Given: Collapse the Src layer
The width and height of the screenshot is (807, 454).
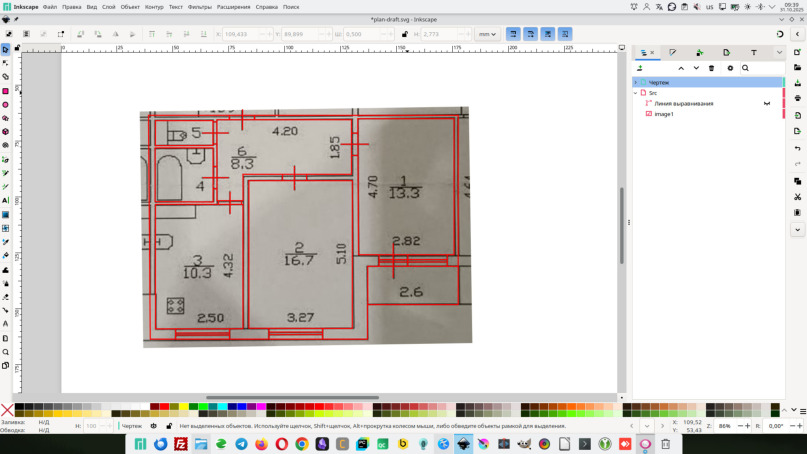Looking at the screenshot, I should click(636, 93).
